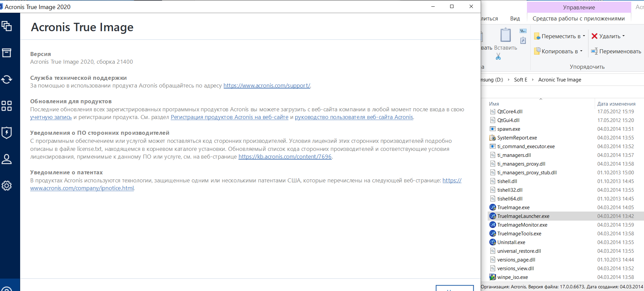644x291 pixels.
Task: Open the Tools grid section in Acronis sidebar
Action: tap(7, 106)
